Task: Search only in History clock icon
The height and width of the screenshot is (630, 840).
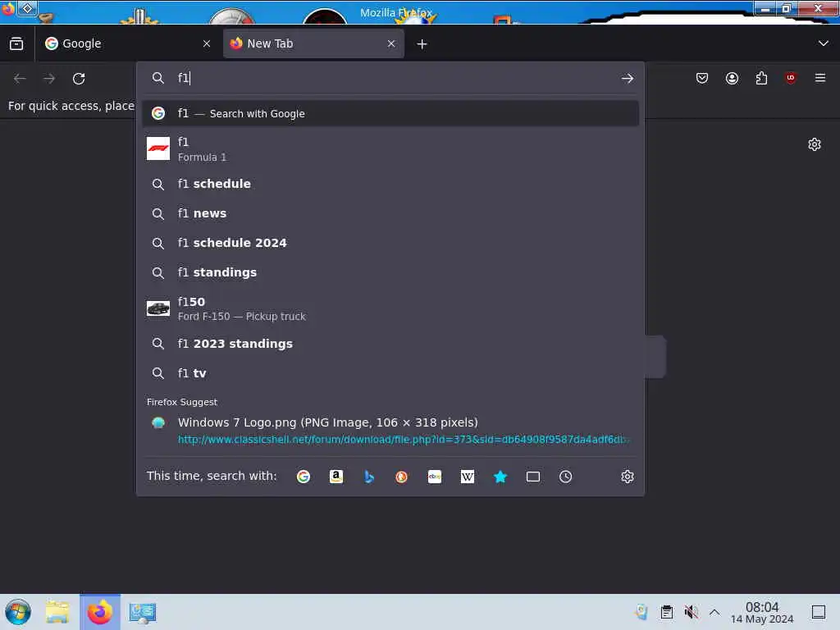Action: 565,477
